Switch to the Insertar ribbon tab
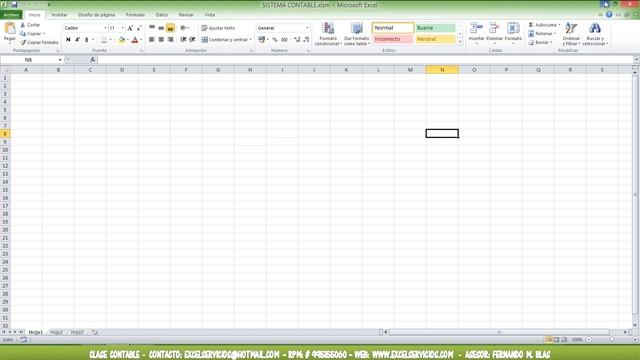This screenshot has width=640, height=360. point(59,15)
